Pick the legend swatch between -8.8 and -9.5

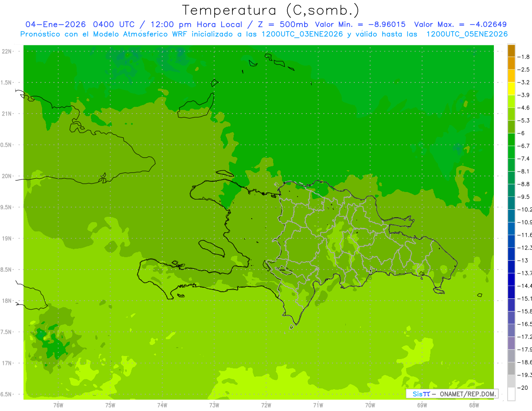tap(511, 191)
